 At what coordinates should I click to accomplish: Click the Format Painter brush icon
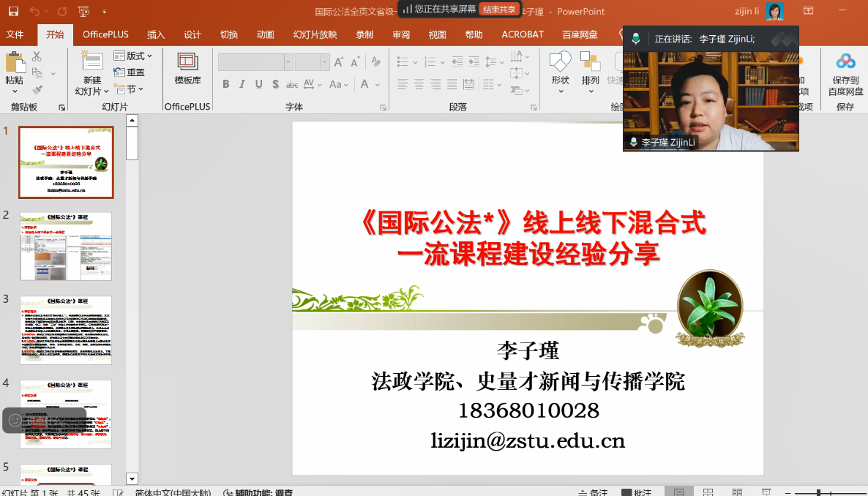pyautogui.click(x=37, y=90)
